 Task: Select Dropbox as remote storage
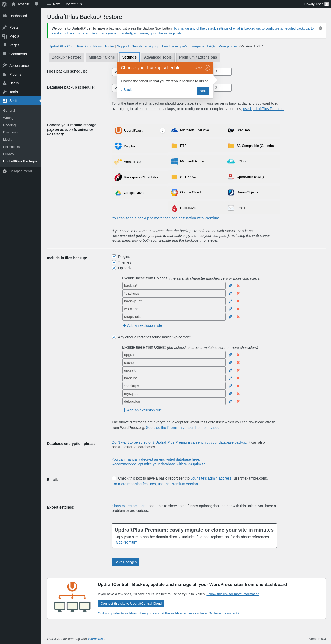click(140, 146)
